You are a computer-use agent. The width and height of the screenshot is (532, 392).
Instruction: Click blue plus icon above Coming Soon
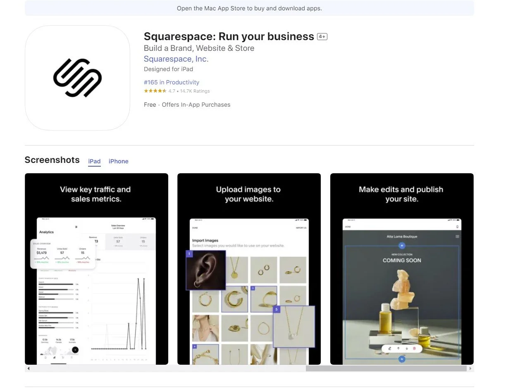pos(402,246)
